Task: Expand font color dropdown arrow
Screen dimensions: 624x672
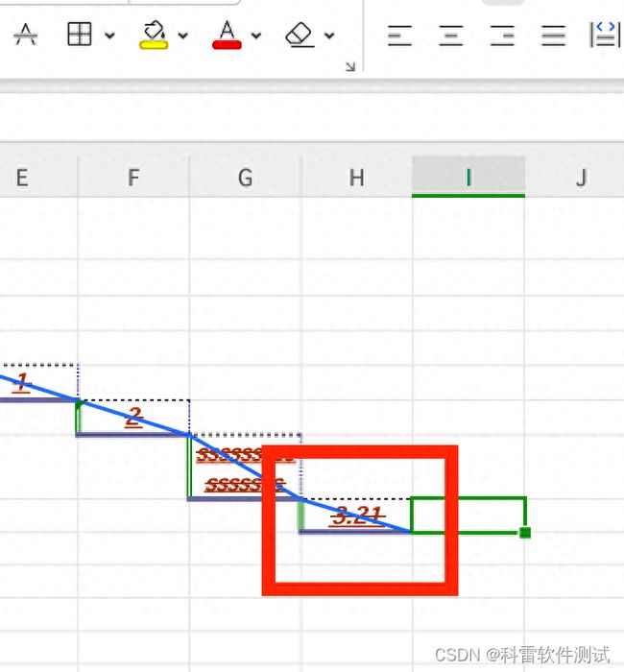Action: 256,36
